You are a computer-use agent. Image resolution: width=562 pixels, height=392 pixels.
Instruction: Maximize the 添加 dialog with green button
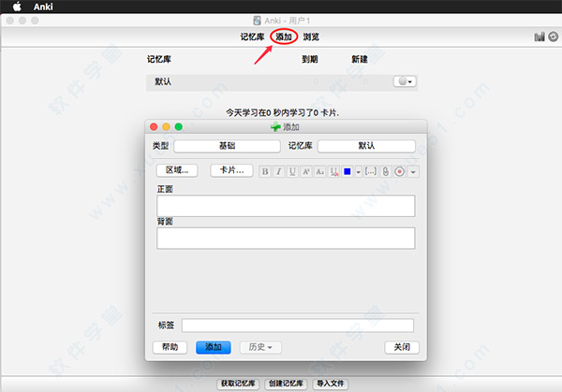(x=179, y=126)
